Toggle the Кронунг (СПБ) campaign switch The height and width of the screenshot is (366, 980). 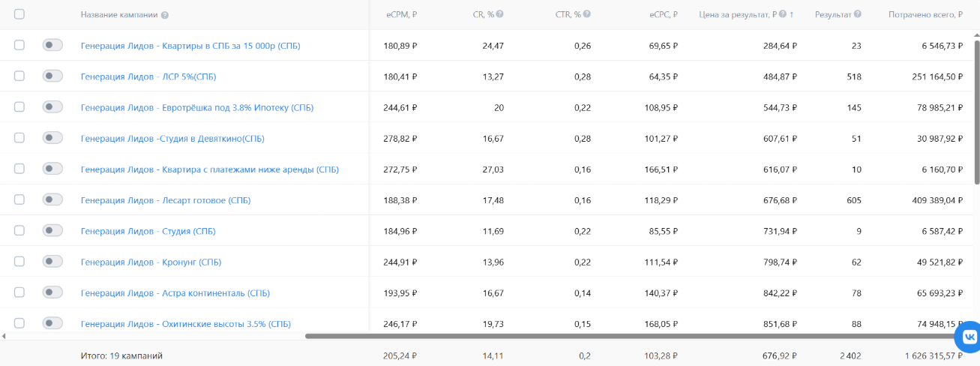[x=52, y=262]
